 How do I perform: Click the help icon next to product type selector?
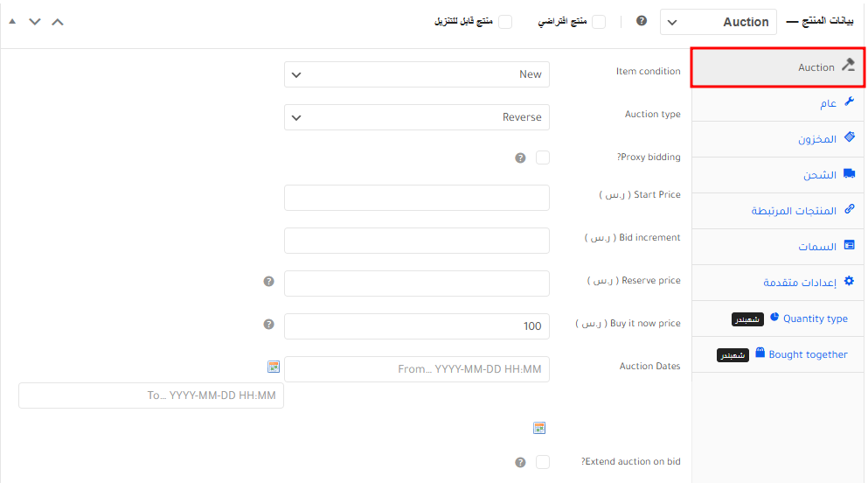[x=642, y=21]
